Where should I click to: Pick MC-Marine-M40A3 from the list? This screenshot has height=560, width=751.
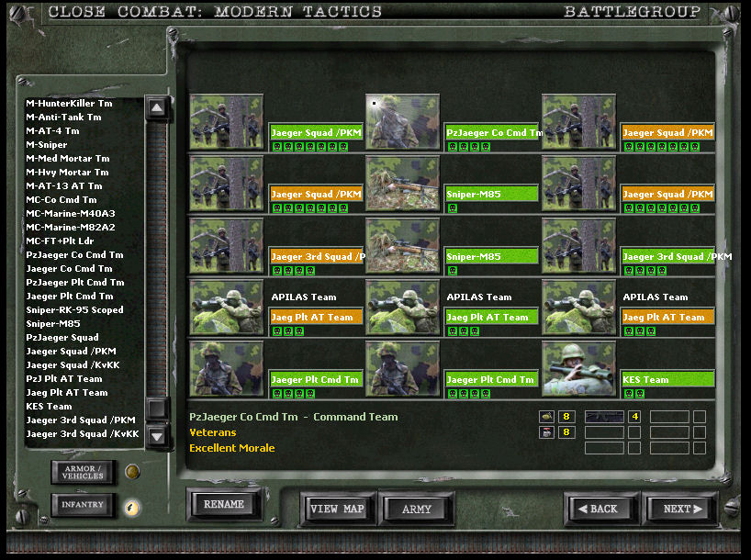tap(71, 214)
